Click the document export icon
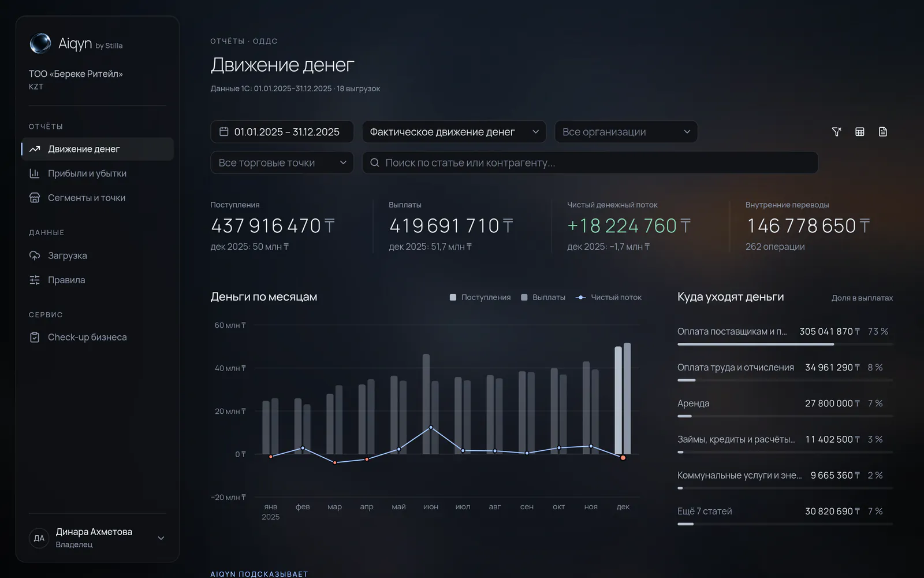This screenshot has height=578, width=924. [883, 132]
